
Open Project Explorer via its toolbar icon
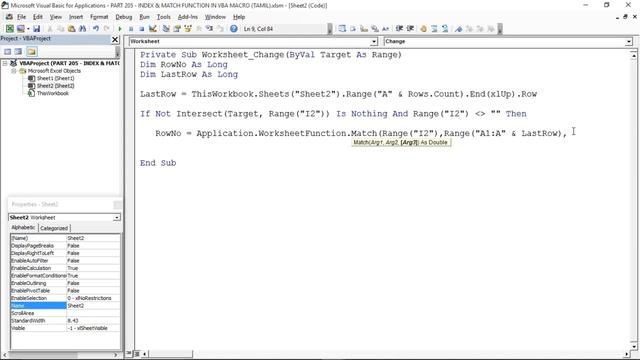(166, 29)
